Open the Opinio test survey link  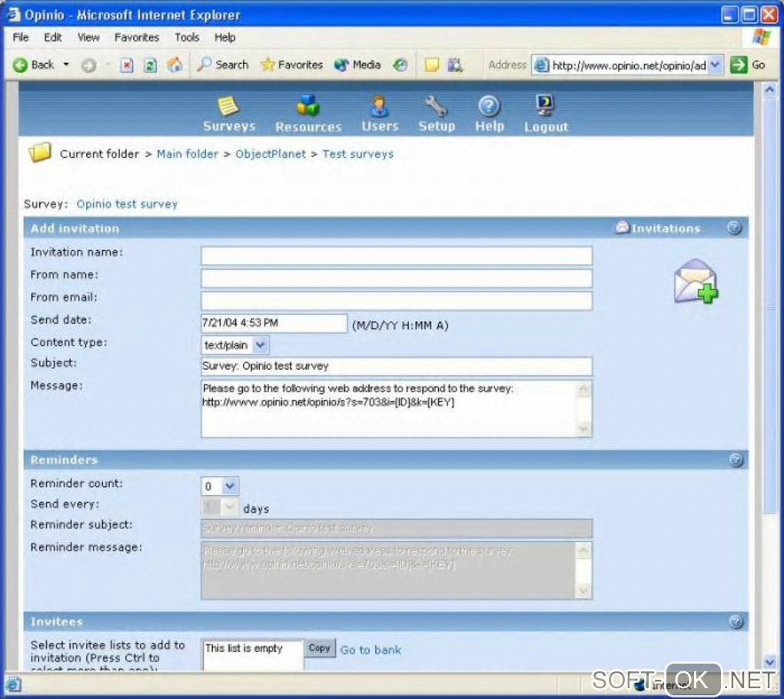pos(127,204)
